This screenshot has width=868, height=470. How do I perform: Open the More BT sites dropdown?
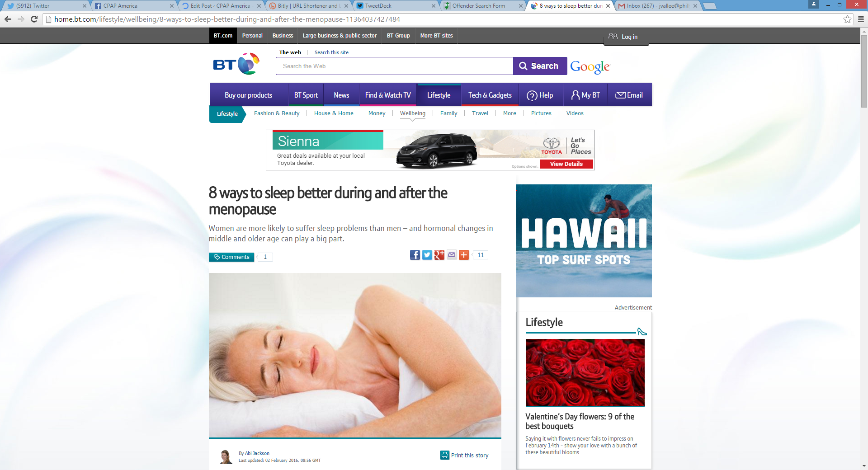pyautogui.click(x=436, y=36)
